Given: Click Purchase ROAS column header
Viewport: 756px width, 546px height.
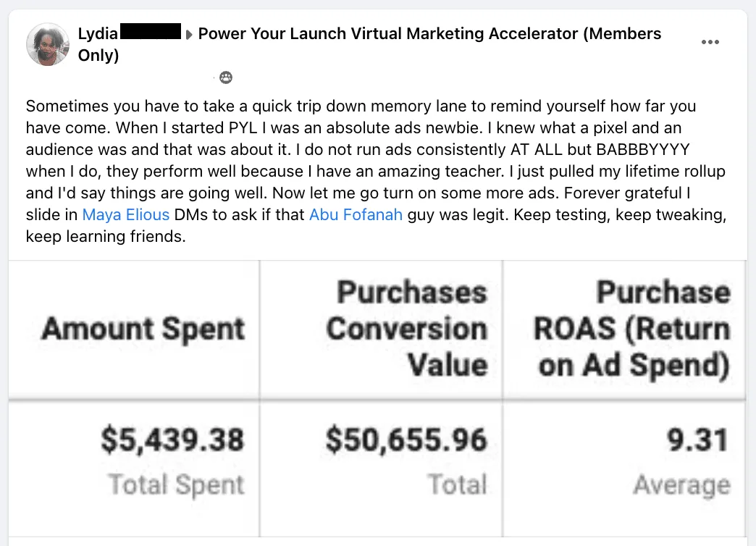Looking at the screenshot, I should [x=632, y=329].
